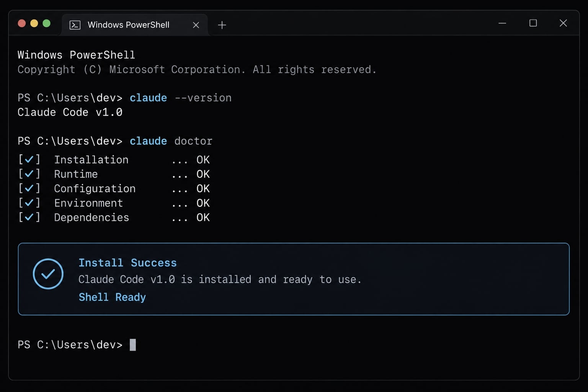Click the 'Windows PowerShell' header line in terminal
The image size is (588, 392).
point(76,55)
